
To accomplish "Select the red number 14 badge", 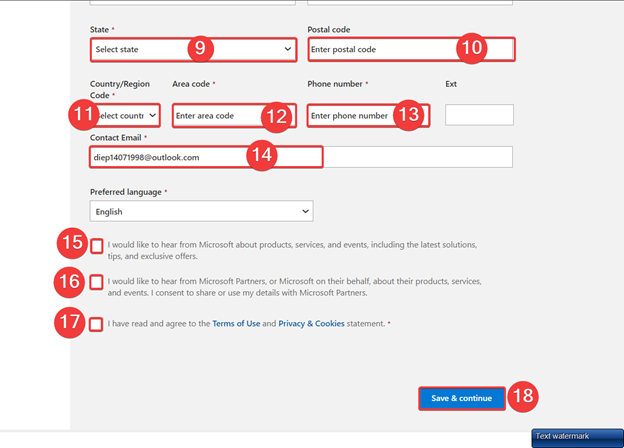I will pos(262,156).
